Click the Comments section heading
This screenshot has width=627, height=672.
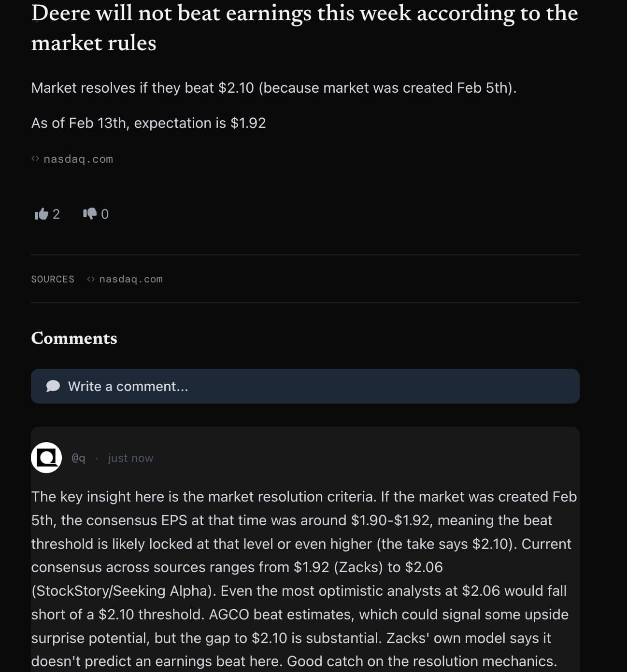point(74,338)
